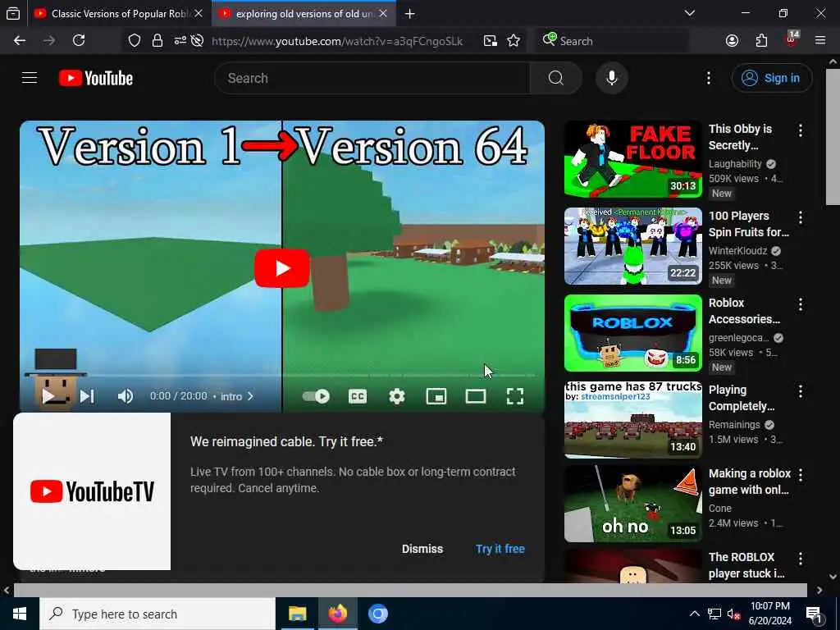Go to the YouTube home logo

pyautogui.click(x=96, y=78)
